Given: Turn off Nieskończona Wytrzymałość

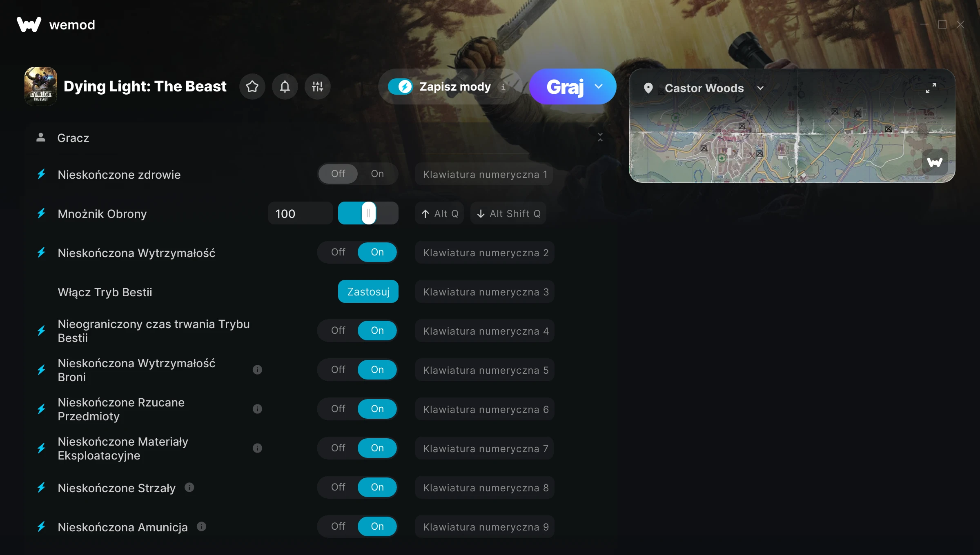Looking at the screenshot, I should click(338, 252).
